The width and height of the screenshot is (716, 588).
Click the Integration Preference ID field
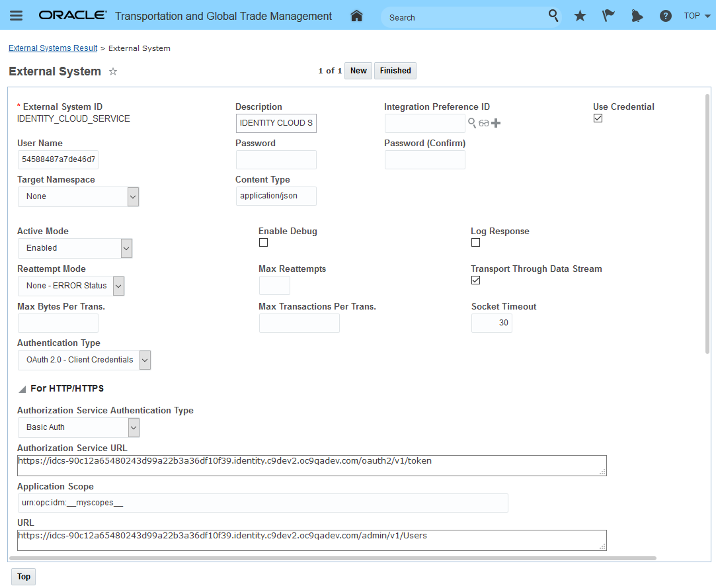(425, 124)
